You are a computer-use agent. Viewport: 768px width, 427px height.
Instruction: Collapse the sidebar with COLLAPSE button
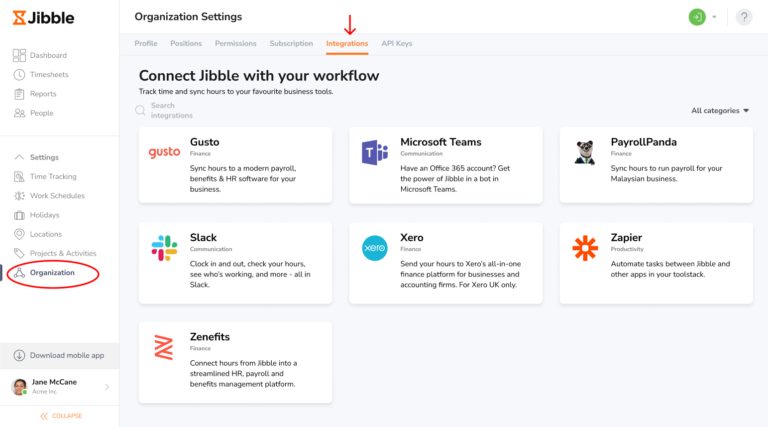(60, 416)
